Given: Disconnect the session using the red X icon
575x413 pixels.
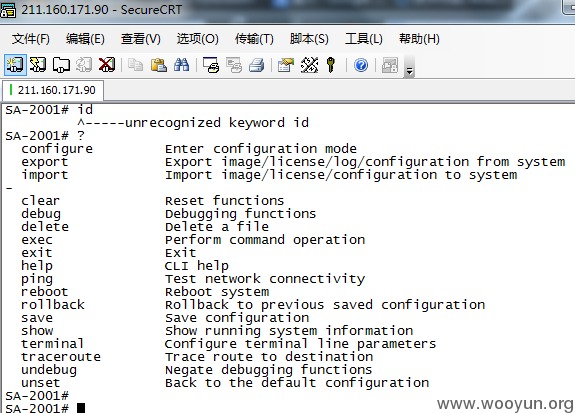Looking at the screenshot, I should 107,65.
